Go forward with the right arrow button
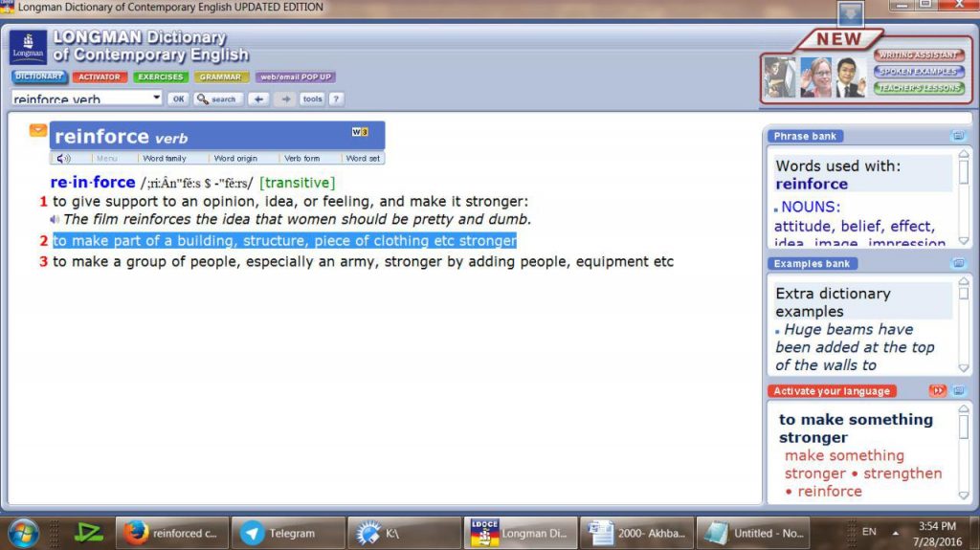This screenshot has height=550, width=980. click(285, 99)
